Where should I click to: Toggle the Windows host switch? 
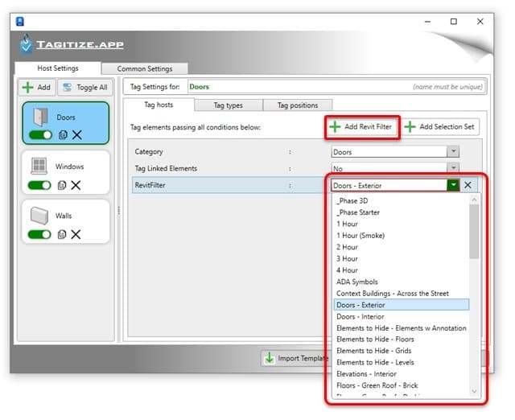point(39,186)
